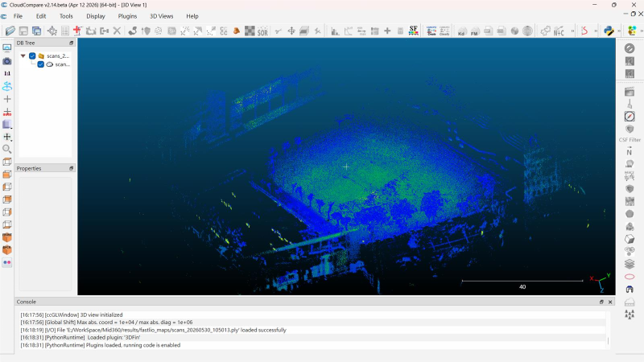Click the FM fast marching icon
Image resolution: width=644 pixels, height=362 pixels.
(475, 31)
